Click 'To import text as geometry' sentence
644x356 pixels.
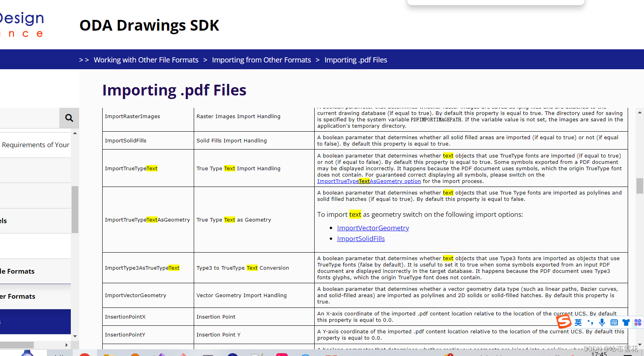pyautogui.click(x=420, y=214)
